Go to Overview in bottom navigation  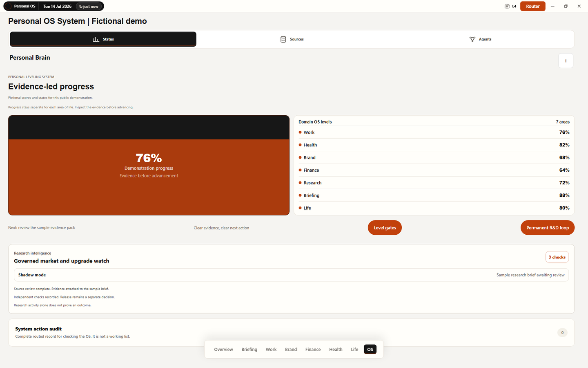(x=223, y=350)
